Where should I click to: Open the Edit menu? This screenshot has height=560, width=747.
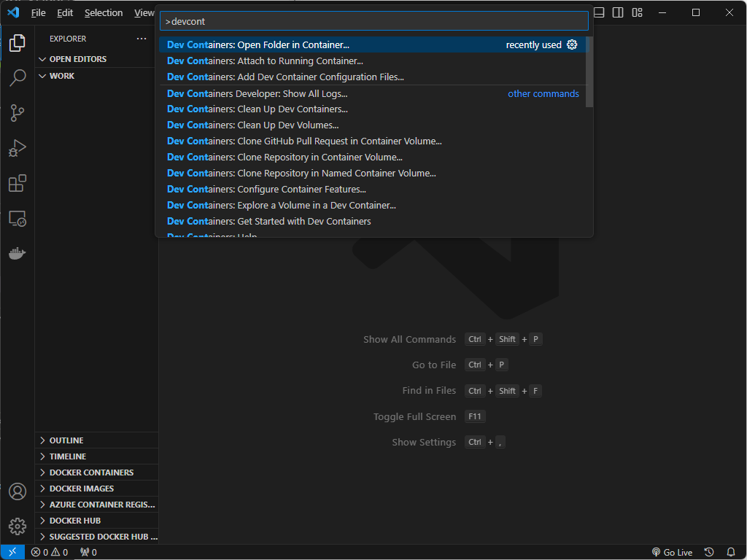click(x=65, y=13)
